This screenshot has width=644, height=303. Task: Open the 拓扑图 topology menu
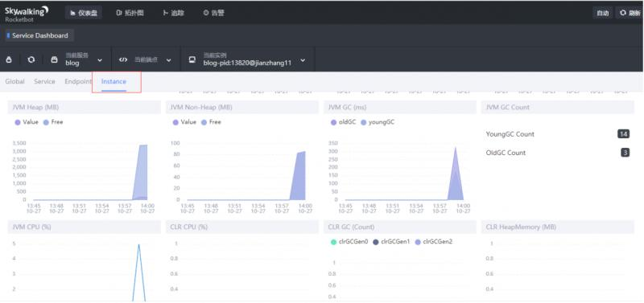[x=130, y=13]
